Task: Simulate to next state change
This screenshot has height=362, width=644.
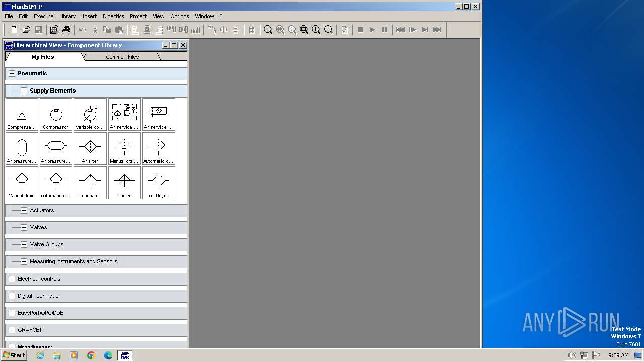Action: pos(425,30)
